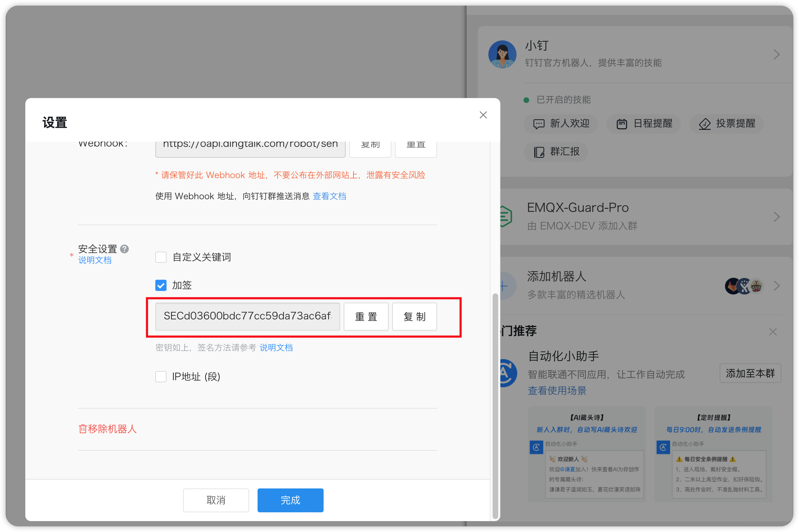Focus the SEC secret key field

(x=247, y=317)
